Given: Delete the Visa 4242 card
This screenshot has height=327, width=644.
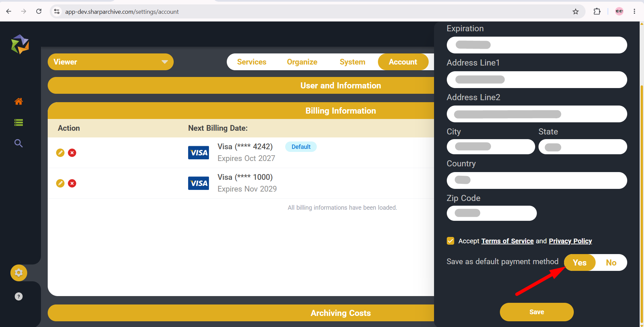Looking at the screenshot, I should point(72,153).
